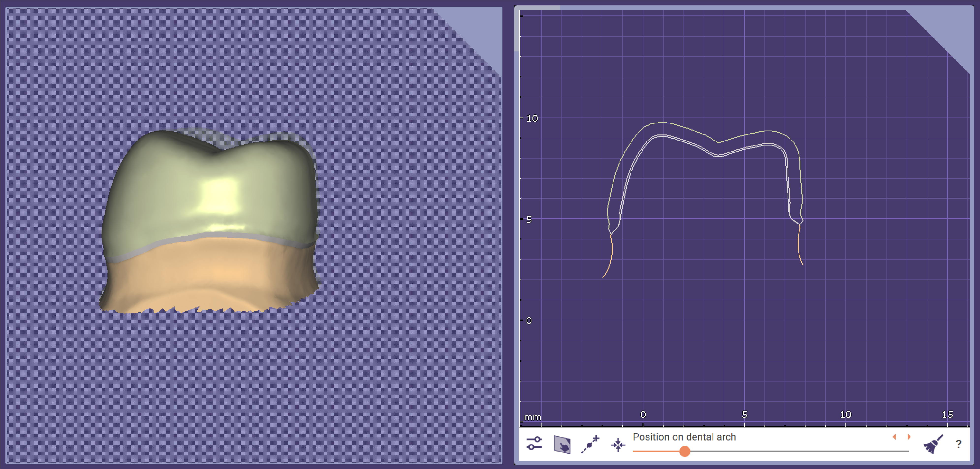This screenshot has width=980, height=469.
Task: Click the vertical axis label '10'
Action: pyautogui.click(x=532, y=118)
